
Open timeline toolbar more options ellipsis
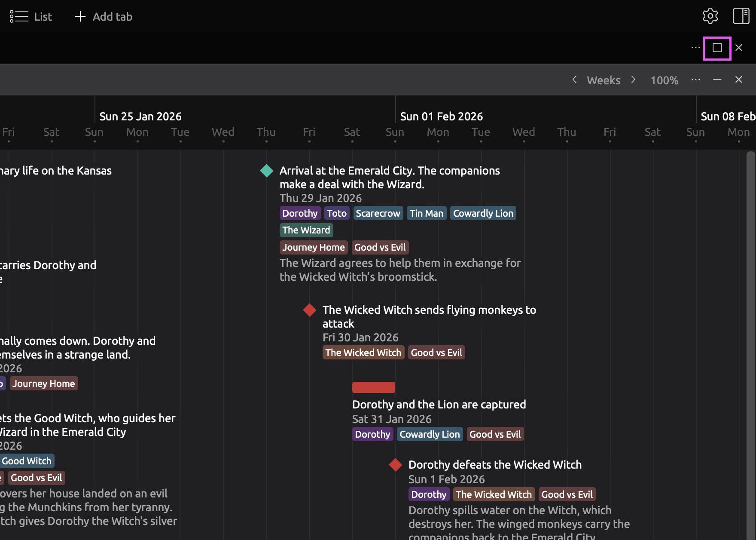pyautogui.click(x=695, y=80)
